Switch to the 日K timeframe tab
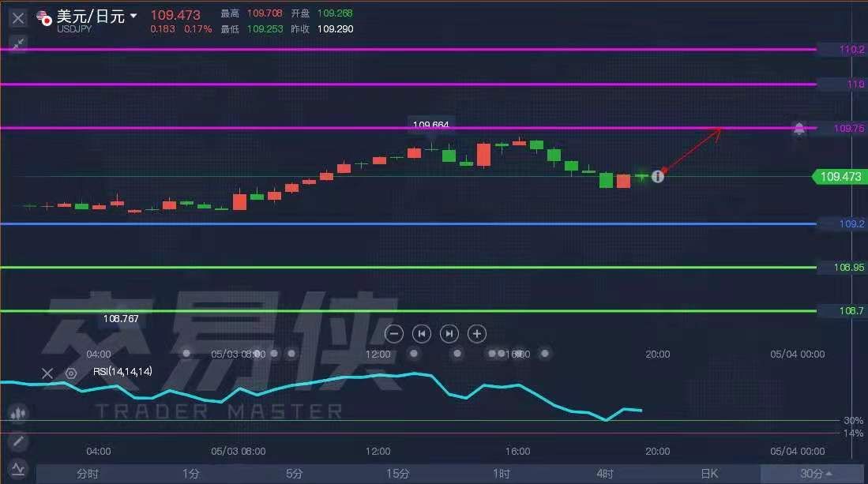 (x=708, y=473)
